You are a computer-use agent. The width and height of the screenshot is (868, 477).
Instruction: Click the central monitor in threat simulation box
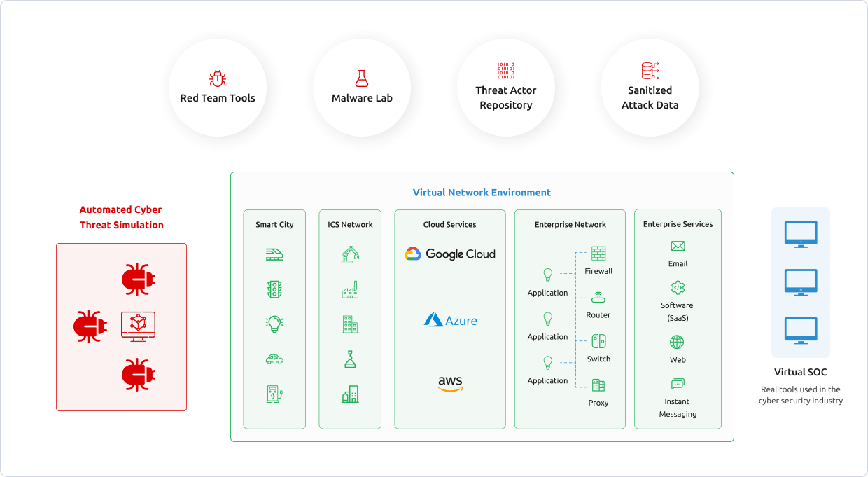pos(139,326)
